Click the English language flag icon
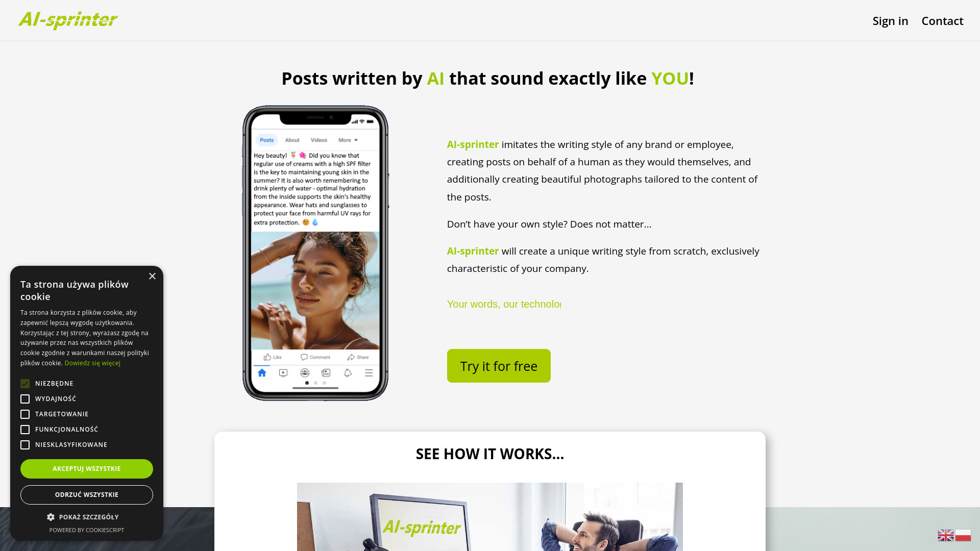Viewport: 980px width, 551px height. [x=946, y=535]
